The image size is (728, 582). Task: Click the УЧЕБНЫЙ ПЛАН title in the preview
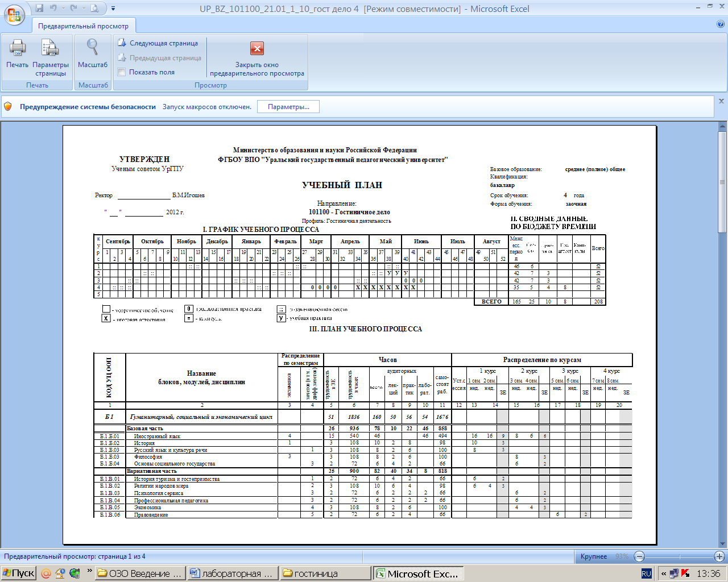(342, 185)
